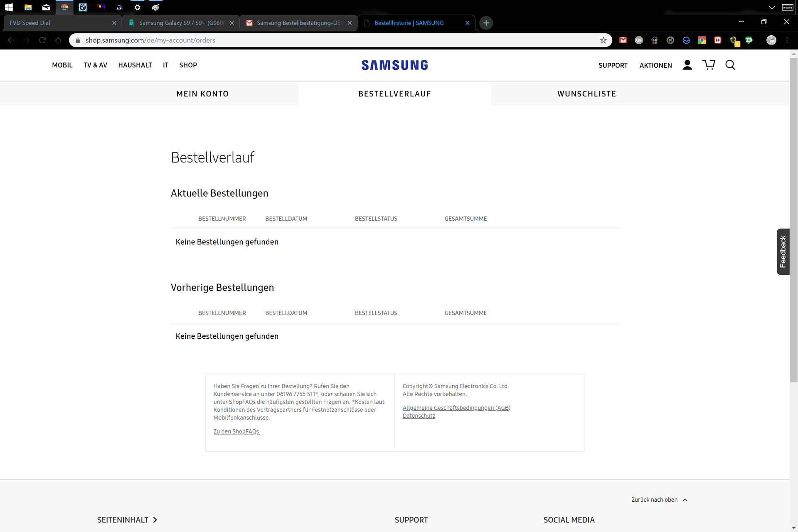Bookmark this page with the star icon

tap(603, 40)
